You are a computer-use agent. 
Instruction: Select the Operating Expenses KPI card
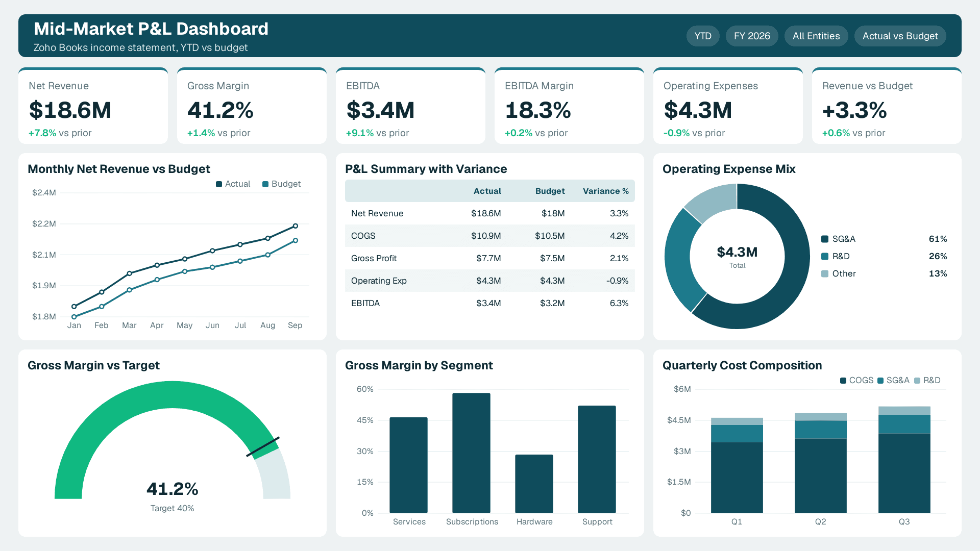pos(728,106)
